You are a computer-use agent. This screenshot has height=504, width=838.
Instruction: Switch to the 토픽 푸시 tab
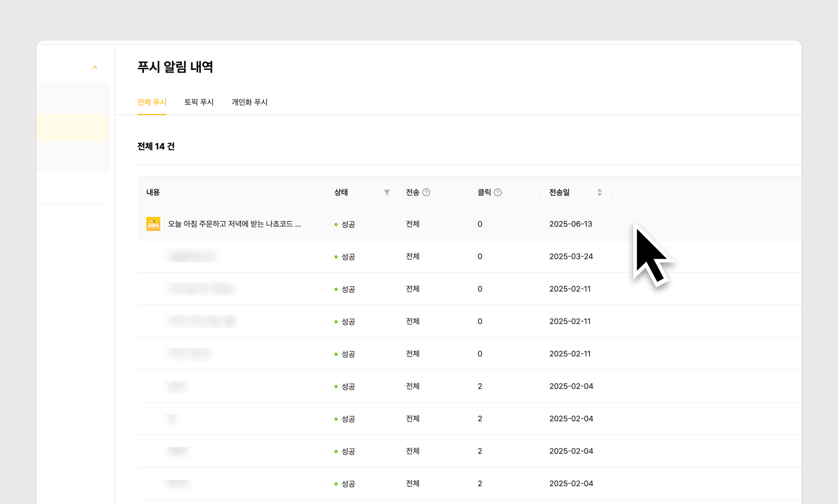(x=199, y=102)
